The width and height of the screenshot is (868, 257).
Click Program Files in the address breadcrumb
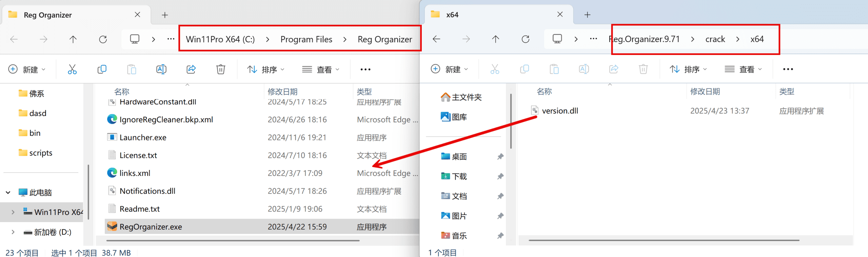(306, 39)
